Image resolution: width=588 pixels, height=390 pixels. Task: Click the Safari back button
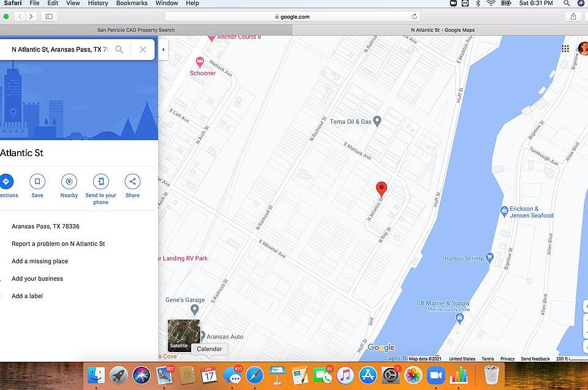[20, 17]
